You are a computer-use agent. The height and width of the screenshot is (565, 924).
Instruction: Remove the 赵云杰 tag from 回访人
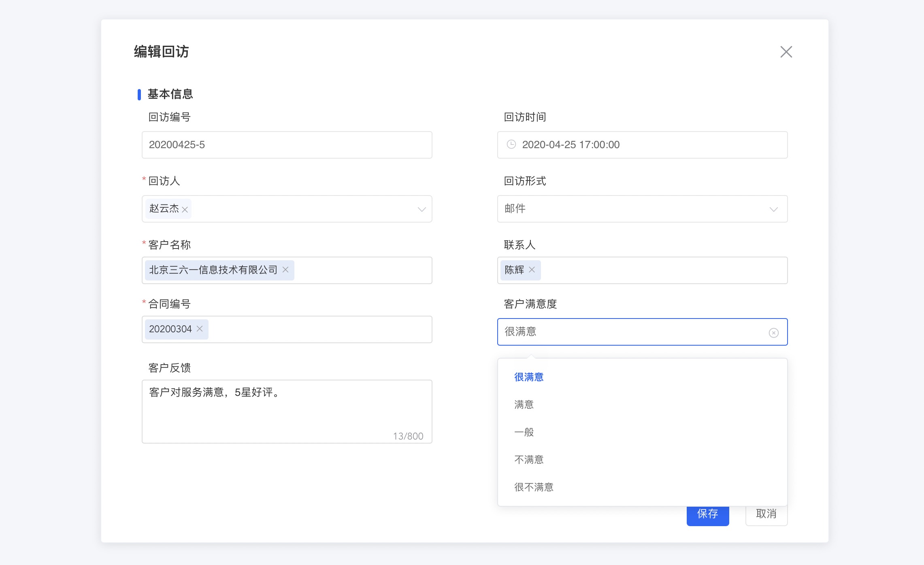coord(185,210)
